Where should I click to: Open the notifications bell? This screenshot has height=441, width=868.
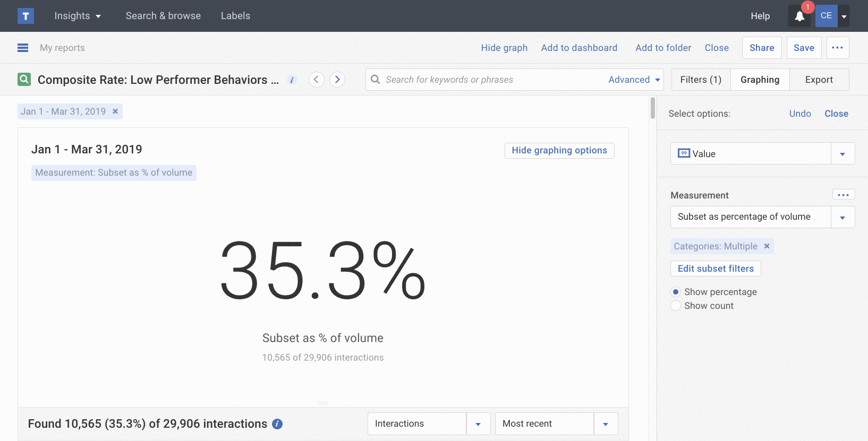[799, 16]
